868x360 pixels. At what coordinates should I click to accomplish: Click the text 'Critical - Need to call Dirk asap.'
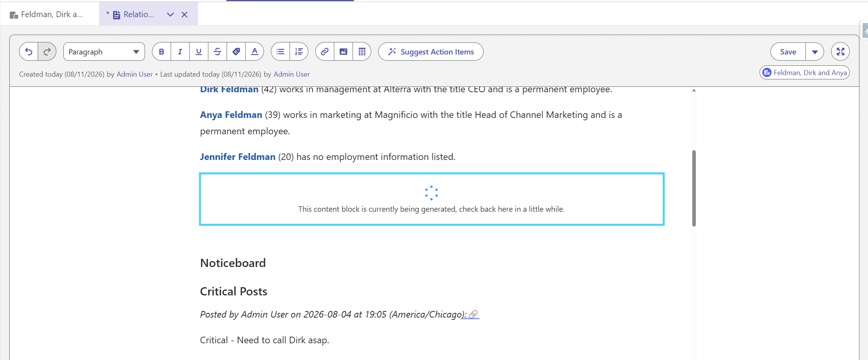pyautogui.click(x=264, y=340)
